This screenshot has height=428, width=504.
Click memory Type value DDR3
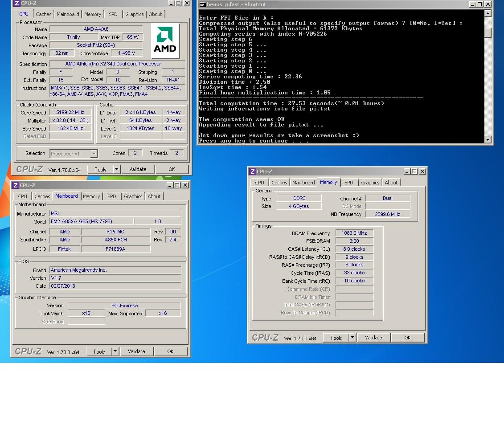299,199
